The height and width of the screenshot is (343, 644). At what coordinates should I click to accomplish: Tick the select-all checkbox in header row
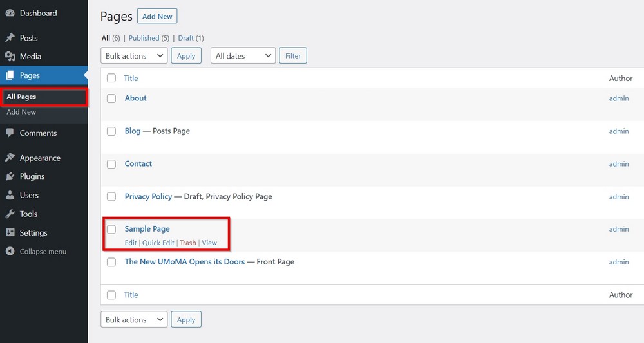pyautogui.click(x=111, y=78)
